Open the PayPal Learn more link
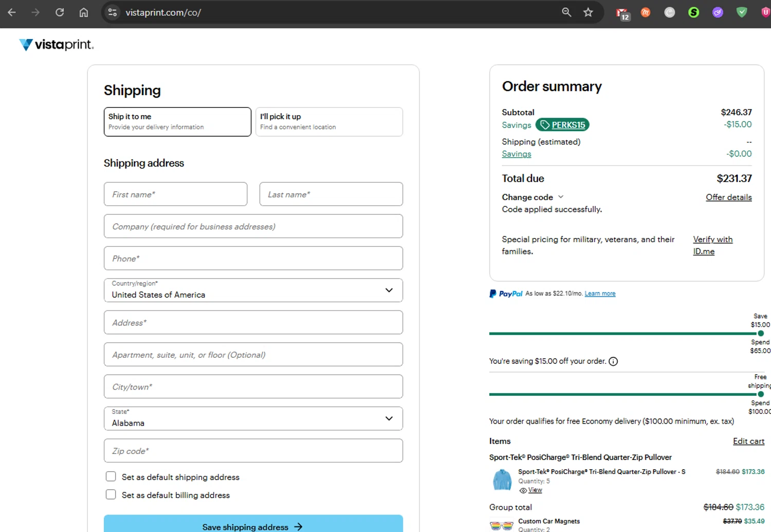Screen dimensions: 771x532 point(600,293)
